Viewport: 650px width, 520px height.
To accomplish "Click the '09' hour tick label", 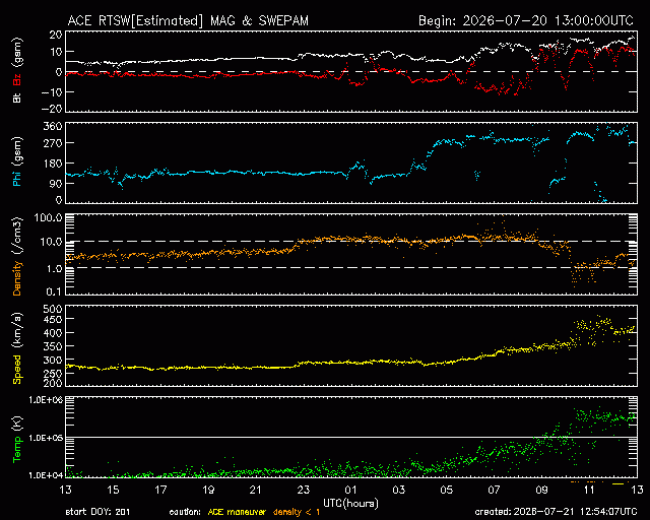I will (x=541, y=490).
